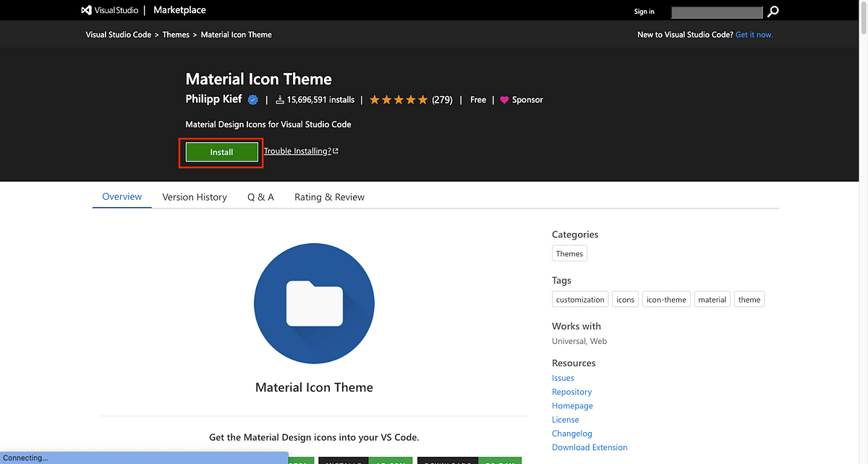Open the Repository resource link
This screenshot has height=464, width=868.
571,392
